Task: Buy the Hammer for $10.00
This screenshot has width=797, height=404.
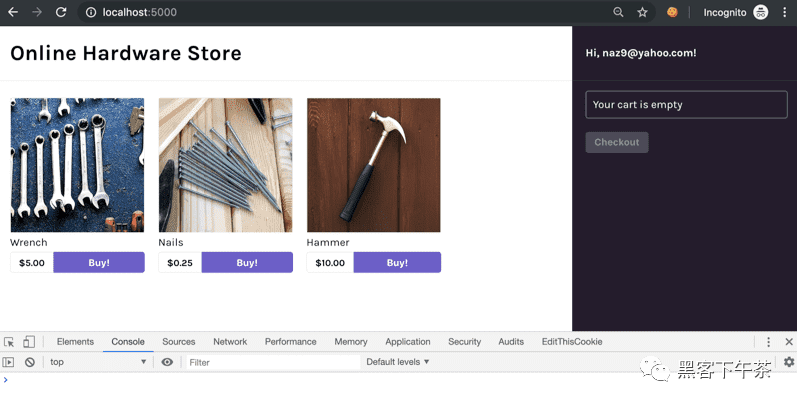Action: pos(397,262)
